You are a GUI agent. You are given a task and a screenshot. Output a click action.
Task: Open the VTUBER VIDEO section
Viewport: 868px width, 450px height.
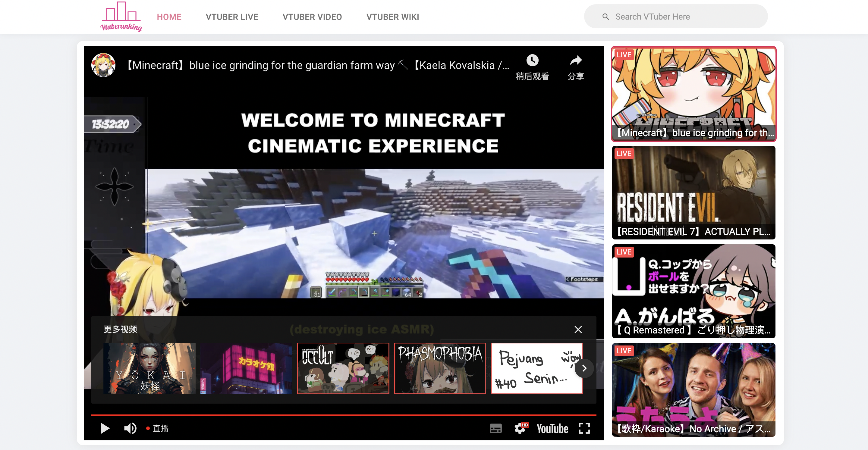pos(312,17)
